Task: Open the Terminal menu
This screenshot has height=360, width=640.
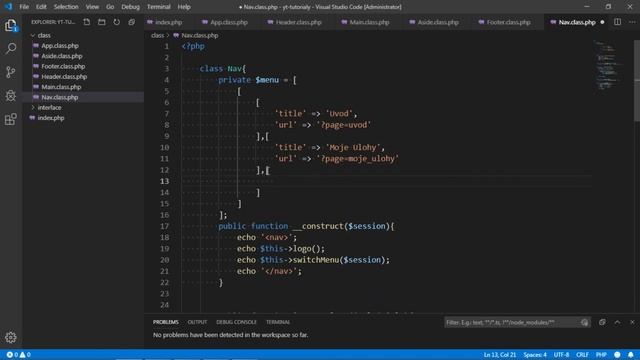Action: point(159,7)
